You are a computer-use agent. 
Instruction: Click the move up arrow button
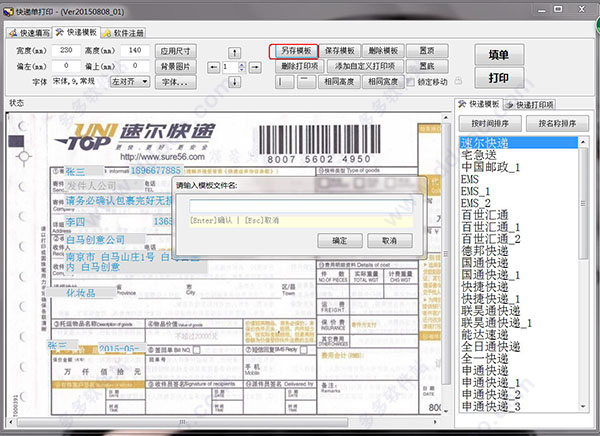[x=234, y=52]
